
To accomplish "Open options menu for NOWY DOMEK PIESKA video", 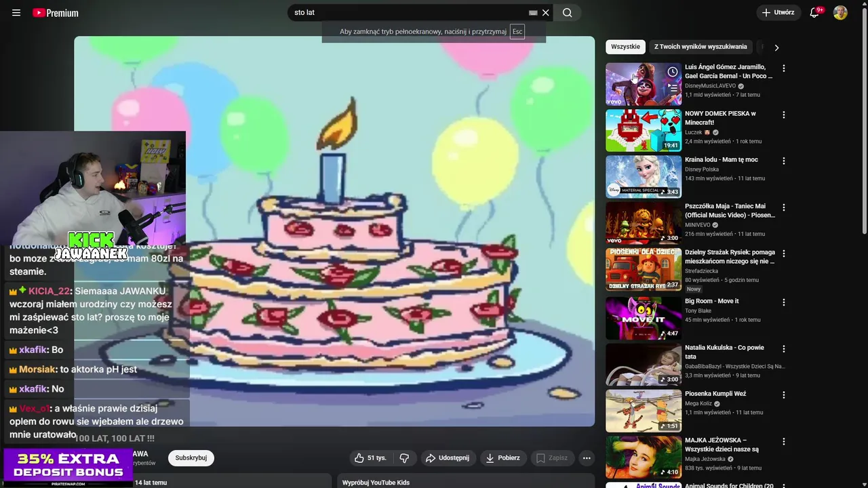I will (x=784, y=115).
